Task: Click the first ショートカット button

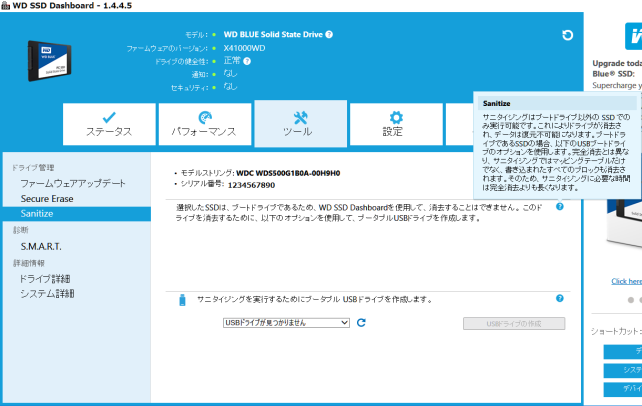Action: pyautogui.click(x=623, y=352)
